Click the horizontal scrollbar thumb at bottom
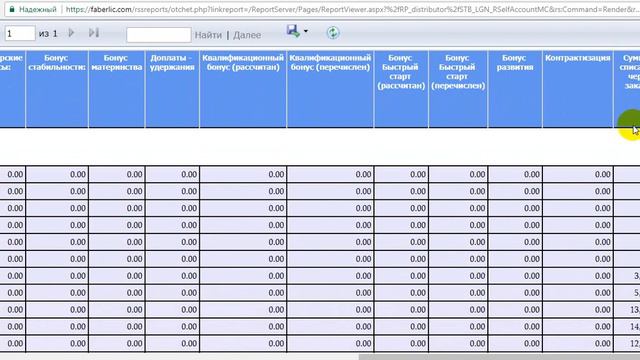Screen dimensions: 640x360 coord(499,357)
